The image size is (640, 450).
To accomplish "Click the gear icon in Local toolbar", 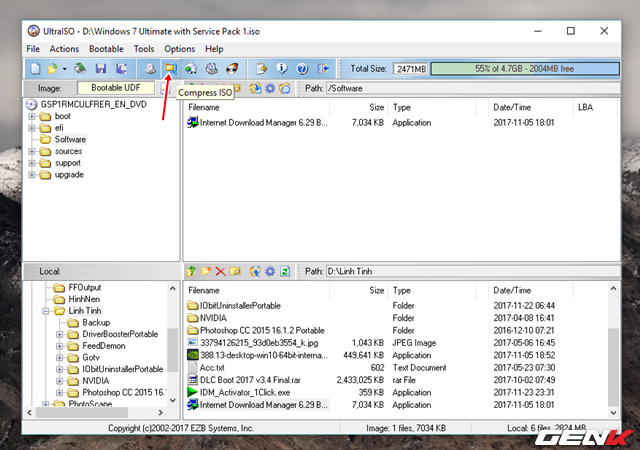I will (270, 271).
